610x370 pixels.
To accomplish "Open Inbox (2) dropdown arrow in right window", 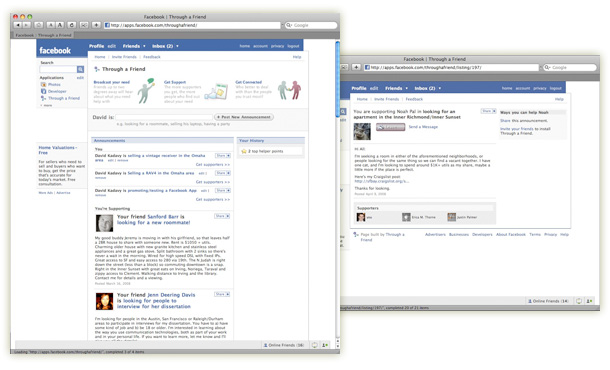I will (440, 88).
